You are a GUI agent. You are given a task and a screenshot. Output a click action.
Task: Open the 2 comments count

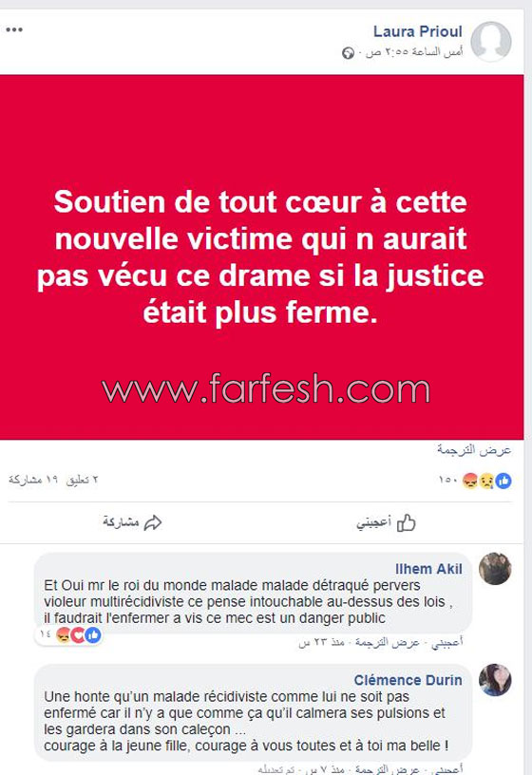click(x=82, y=480)
